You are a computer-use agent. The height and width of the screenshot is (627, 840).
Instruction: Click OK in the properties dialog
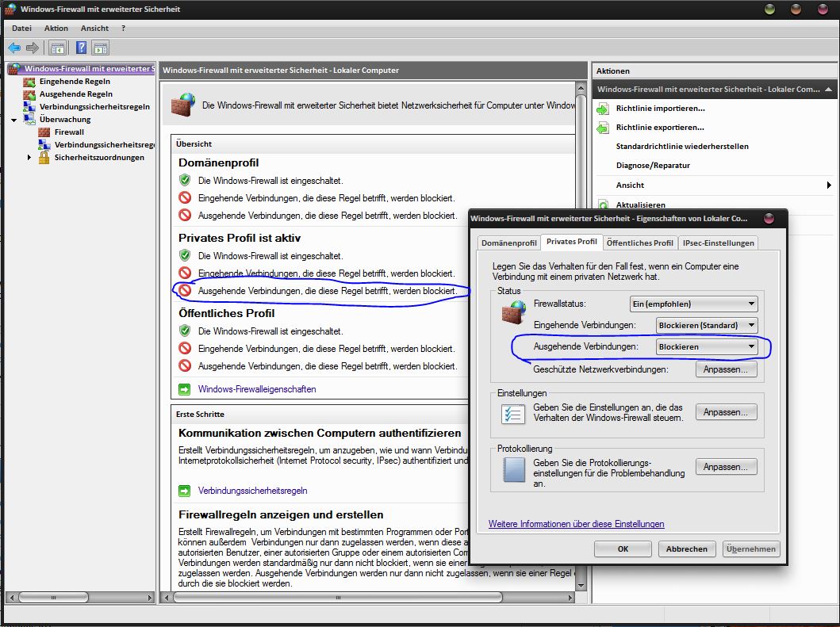pos(623,549)
